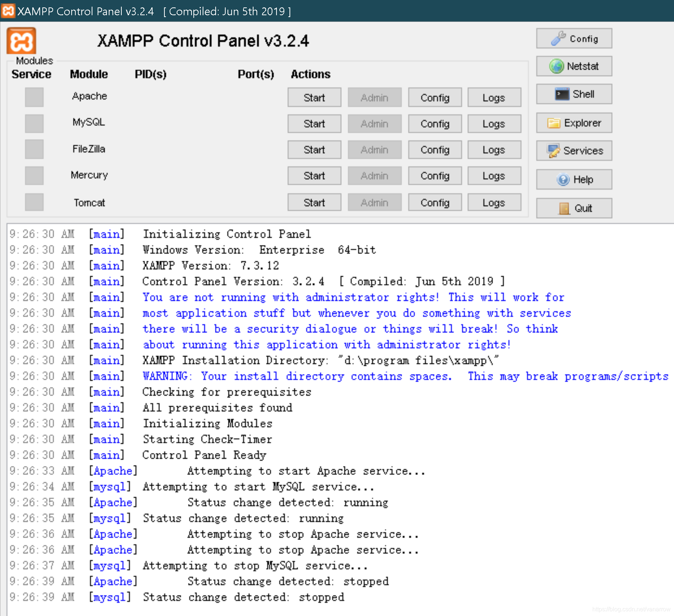Start the MySQL module

click(314, 124)
